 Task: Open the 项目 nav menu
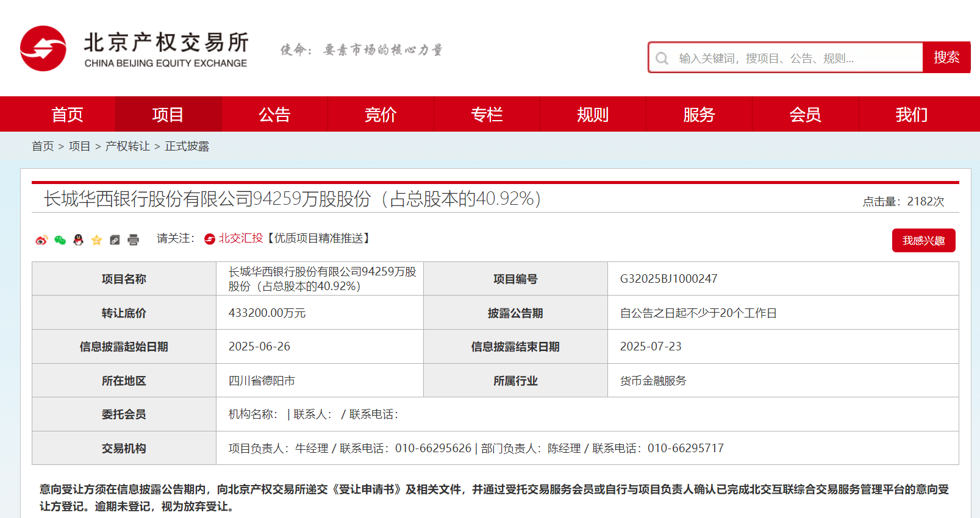[x=168, y=114]
